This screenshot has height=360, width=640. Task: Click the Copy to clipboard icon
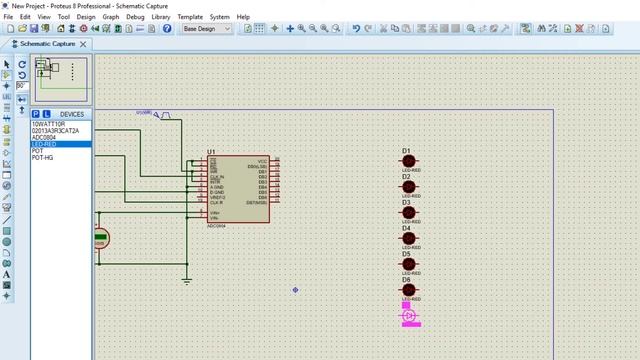[395, 29]
